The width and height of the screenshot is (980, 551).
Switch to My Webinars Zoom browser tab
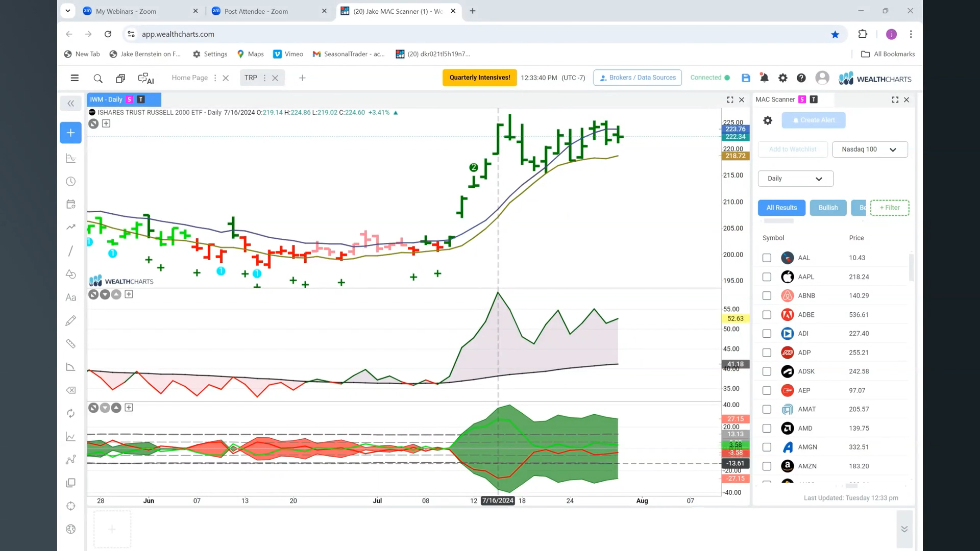click(141, 11)
